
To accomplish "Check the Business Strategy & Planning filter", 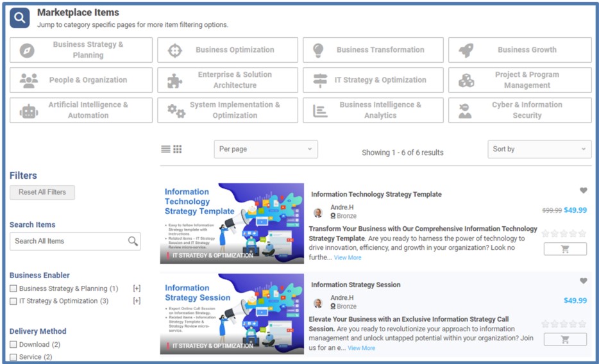I will point(13,288).
